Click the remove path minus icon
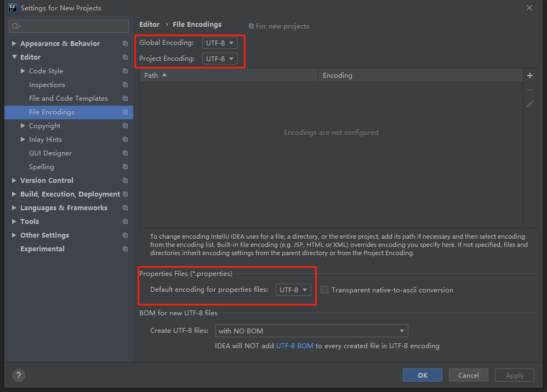This screenshot has width=547, height=392. 529,90
